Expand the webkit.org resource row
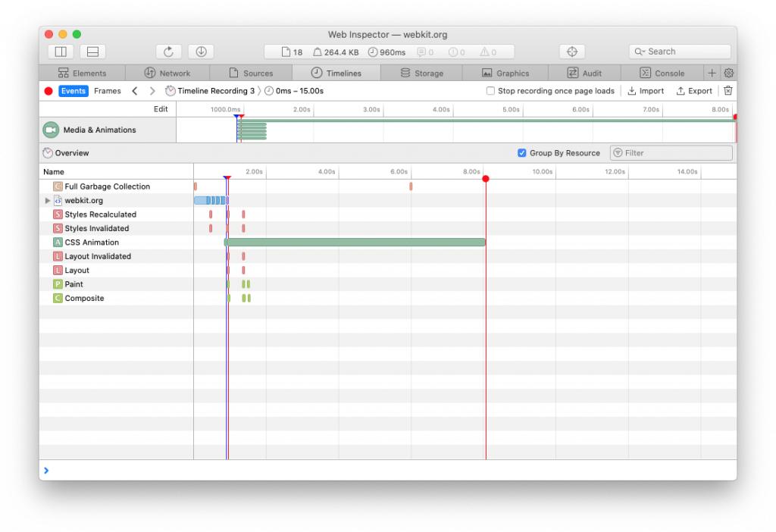 click(x=48, y=200)
